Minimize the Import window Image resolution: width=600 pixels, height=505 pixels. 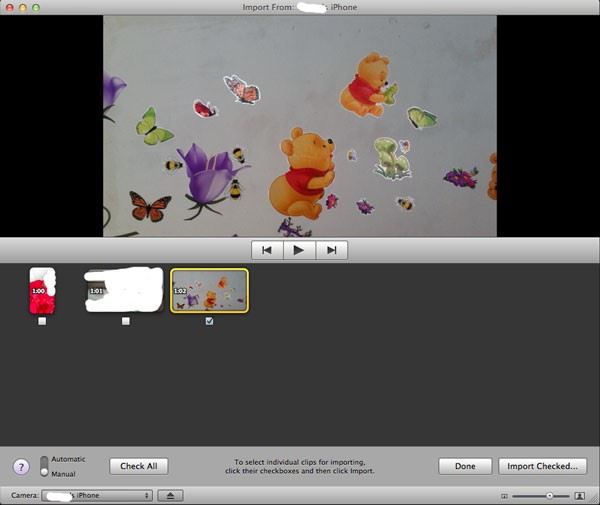tap(23, 7)
